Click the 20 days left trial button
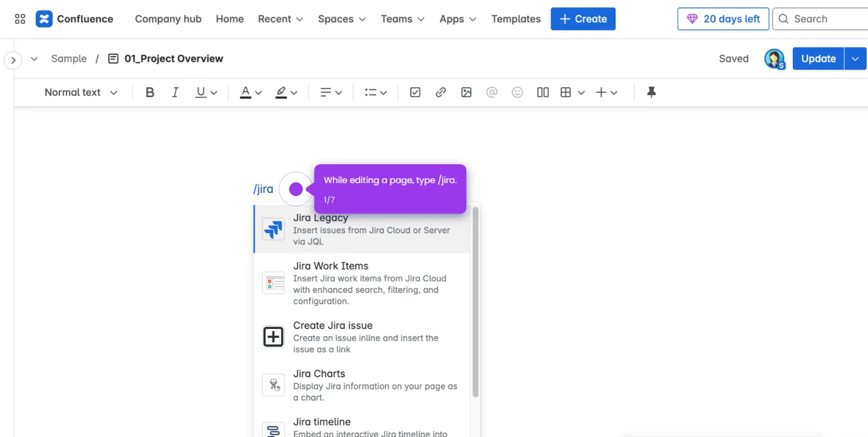Viewport: 868px width, 437px height. click(x=723, y=19)
